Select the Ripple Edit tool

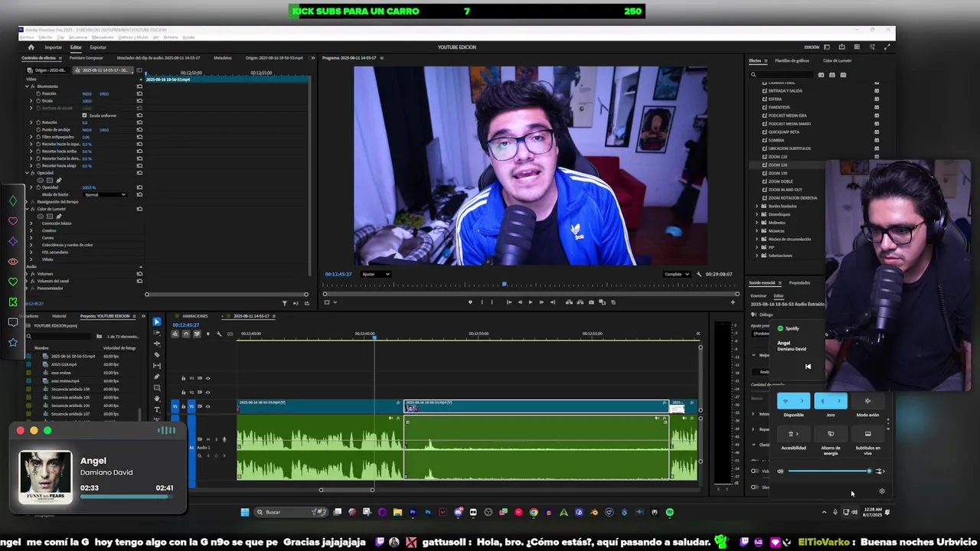[157, 344]
